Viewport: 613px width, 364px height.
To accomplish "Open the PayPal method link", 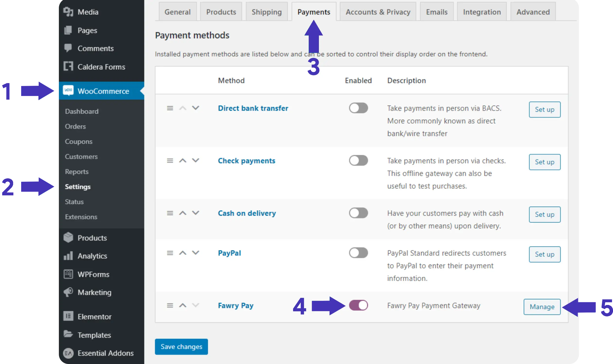I will click(x=229, y=253).
